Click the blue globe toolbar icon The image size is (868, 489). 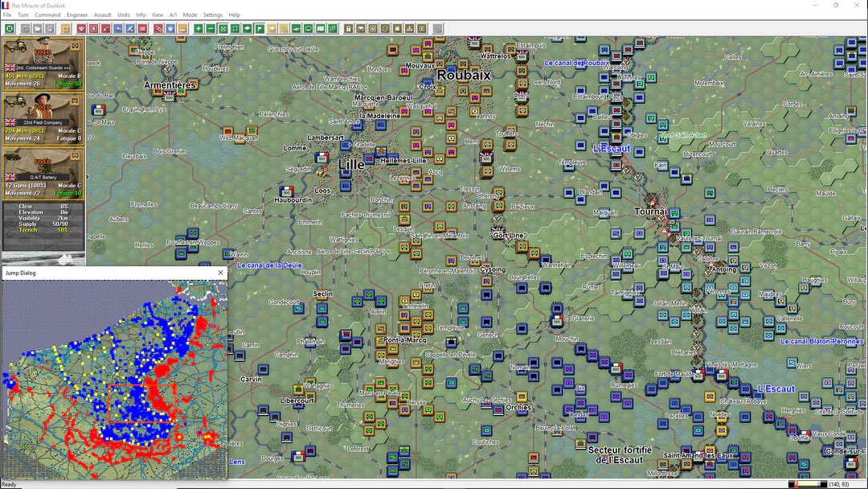pos(170,28)
